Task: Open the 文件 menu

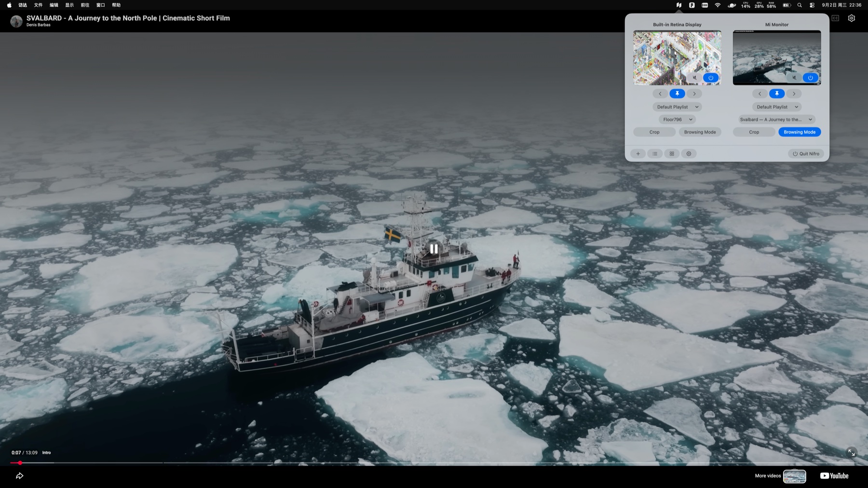Action: coord(38,5)
